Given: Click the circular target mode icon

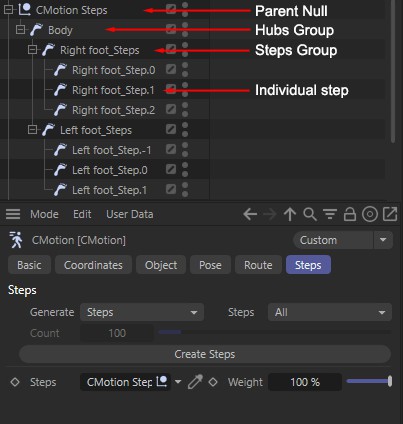Looking at the screenshot, I should point(370,214).
